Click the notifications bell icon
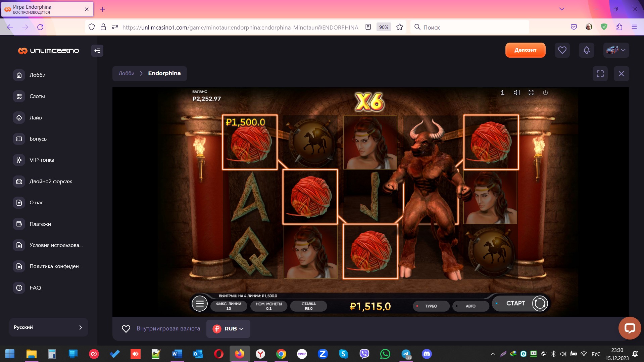The height and width of the screenshot is (362, 644). tap(586, 50)
